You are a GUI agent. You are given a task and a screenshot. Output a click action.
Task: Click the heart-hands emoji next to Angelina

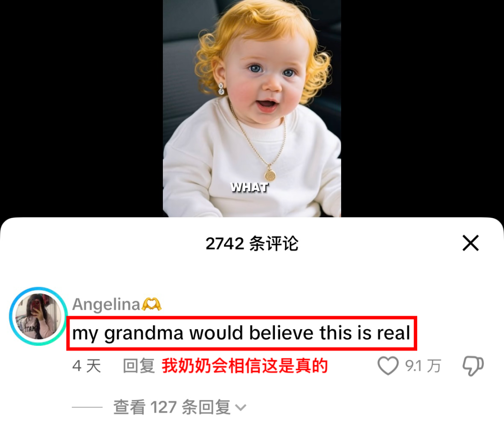coord(152,304)
